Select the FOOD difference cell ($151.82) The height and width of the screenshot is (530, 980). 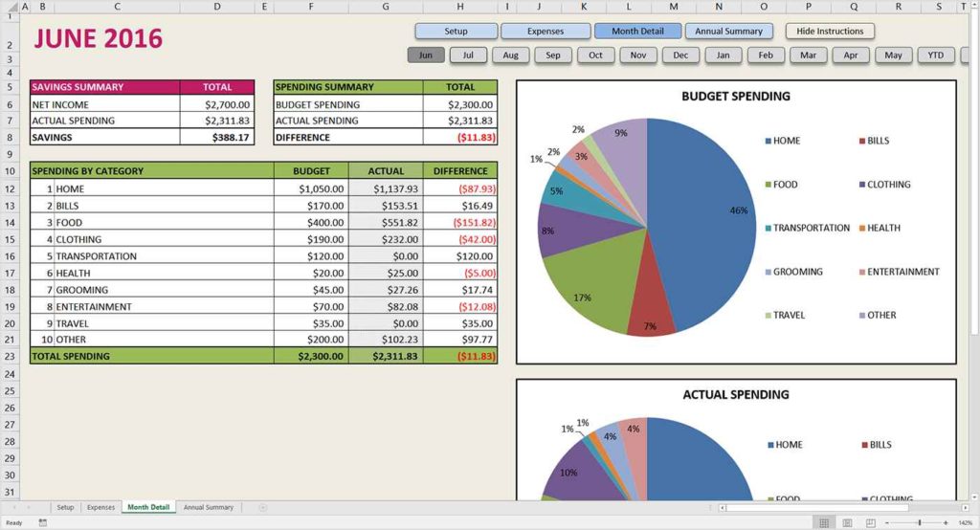pos(460,222)
